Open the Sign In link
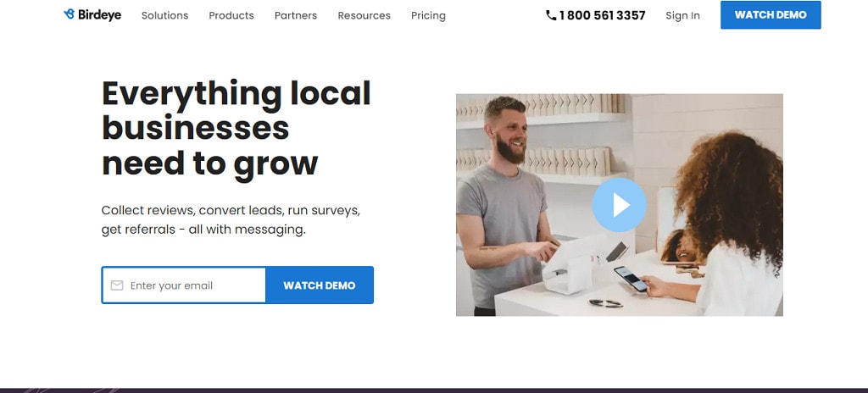 point(682,15)
